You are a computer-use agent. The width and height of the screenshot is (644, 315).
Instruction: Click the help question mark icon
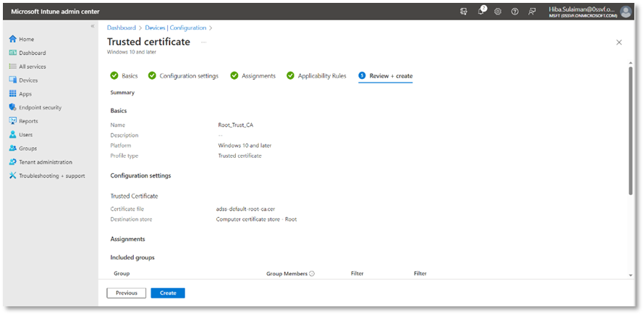click(514, 12)
